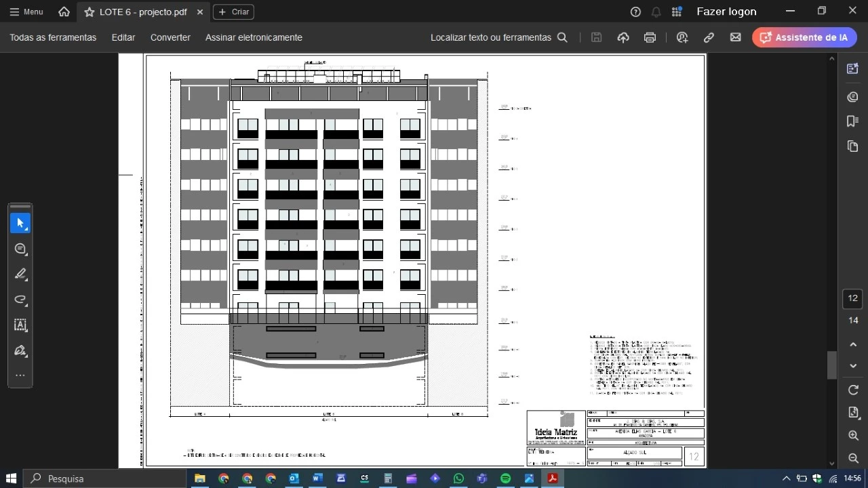Switch to the LOTE 6 - projecto.pdf tab
Image resolution: width=868 pixels, height=488 pixels.
142,12
